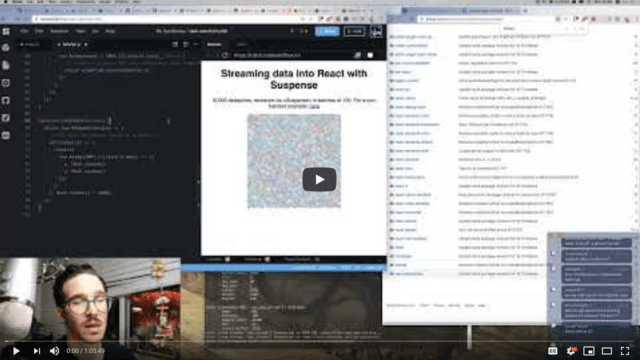Click the CodeSandbox logo icon
Image resolution: width=640 pixels, height=360 pixels.
6,31
